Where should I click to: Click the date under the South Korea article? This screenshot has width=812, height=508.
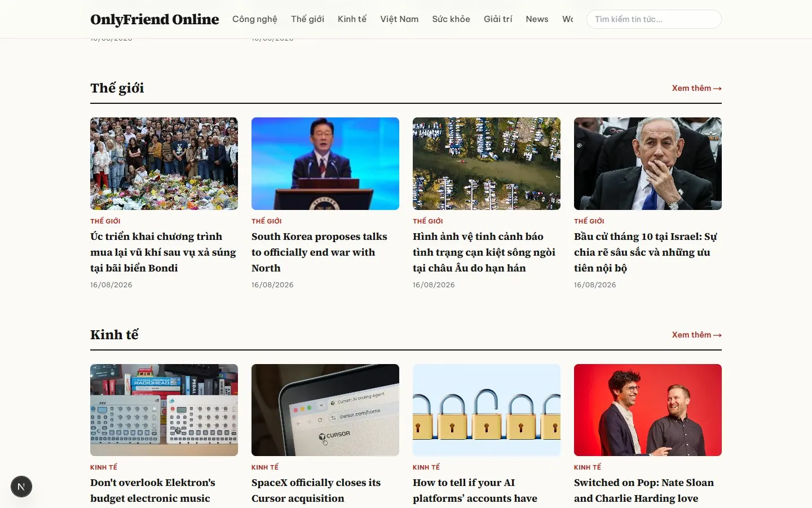tap(272, 285)
